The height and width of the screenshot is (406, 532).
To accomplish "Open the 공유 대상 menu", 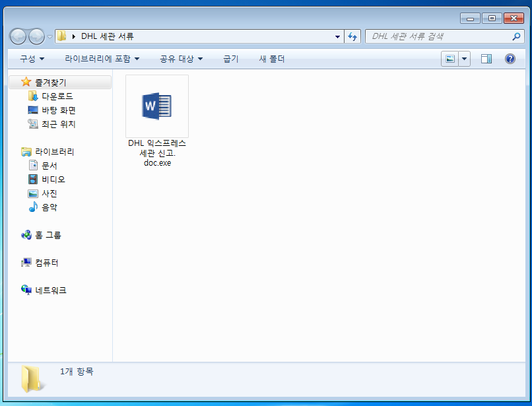I will (181, 59).
